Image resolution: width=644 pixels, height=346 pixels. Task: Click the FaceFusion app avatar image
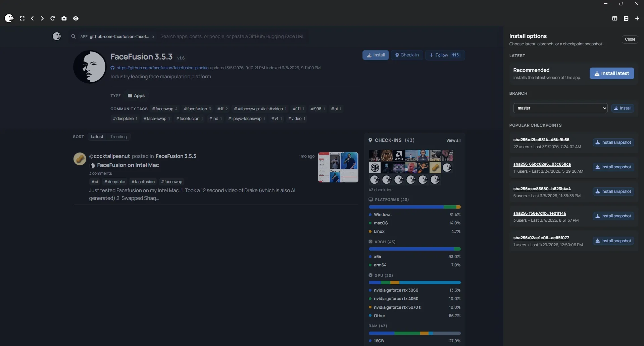pos(90,67)
